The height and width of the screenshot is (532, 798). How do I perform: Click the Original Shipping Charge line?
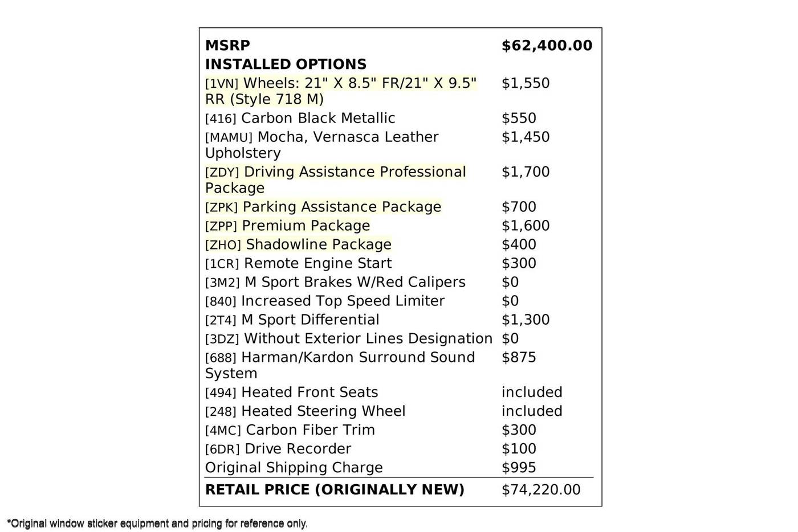[x=294, y=468]
